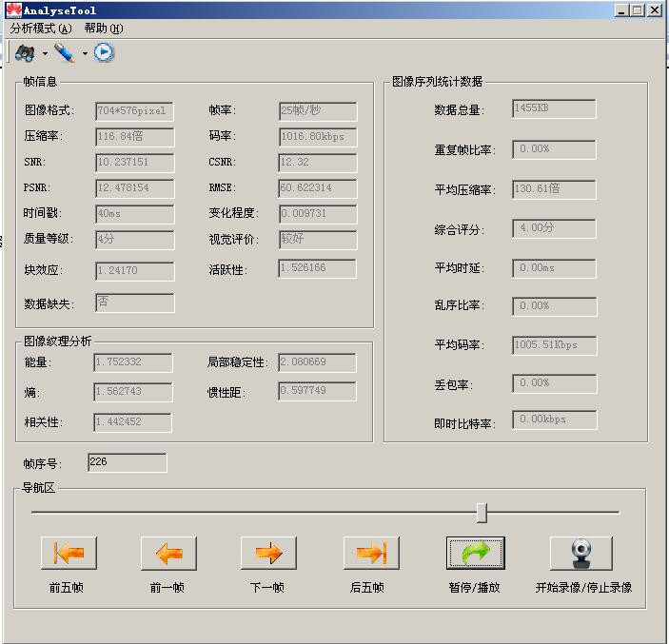Click the binoculars toolbar icon
The height and width of the screenshot is (644, 669).
(25, 53)
